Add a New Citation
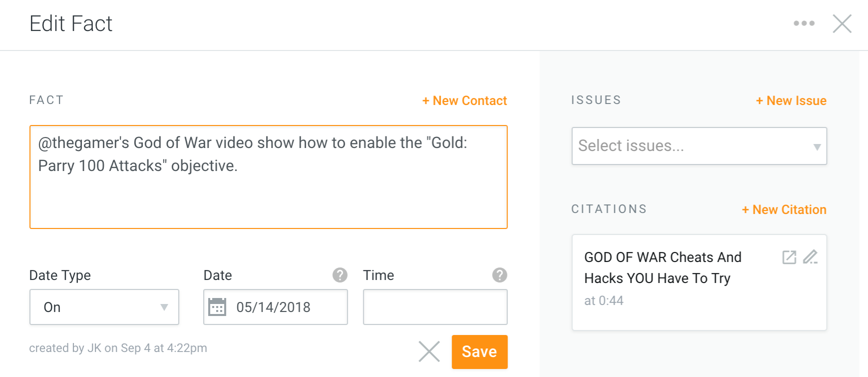Viewport: 868px width, 377px height. coord(784,209)
